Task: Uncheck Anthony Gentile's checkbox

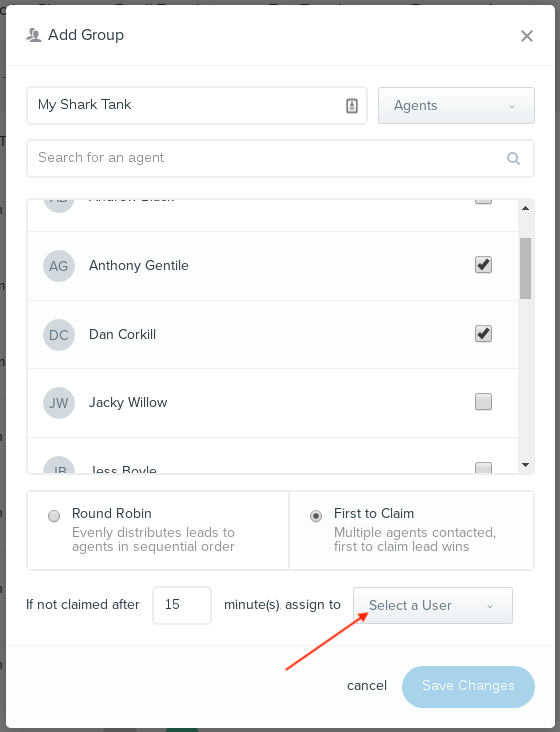Action: coord(483,265)
